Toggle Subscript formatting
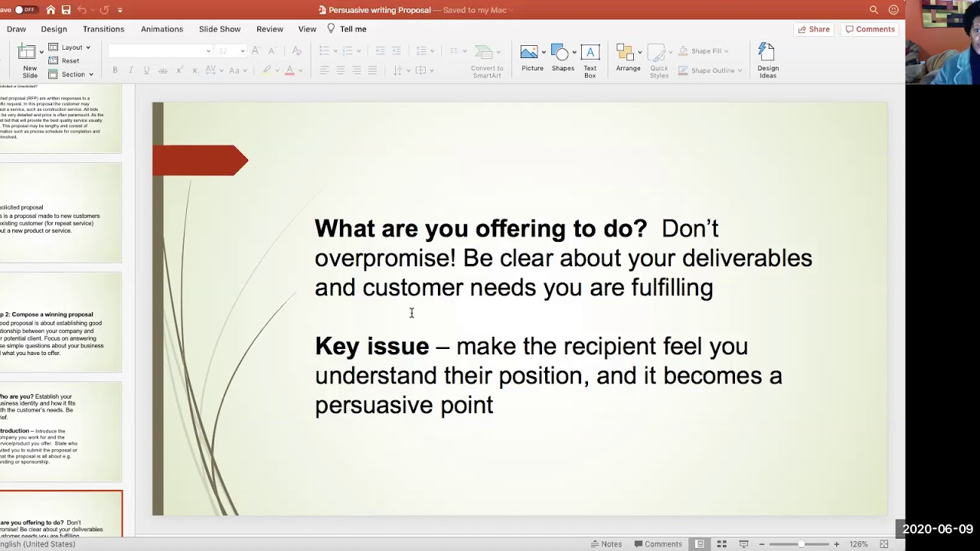This screenshot has width=980, height=551. click(195, 70)
